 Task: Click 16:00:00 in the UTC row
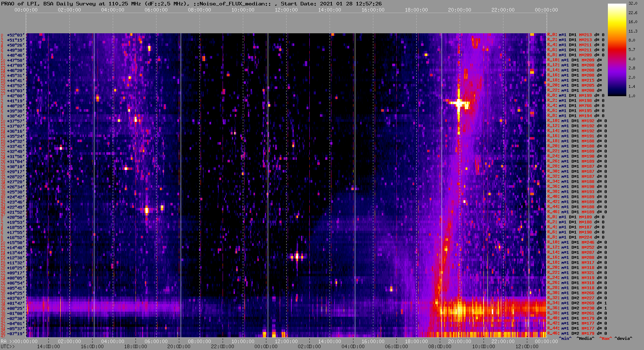click(x=92, y=346)
